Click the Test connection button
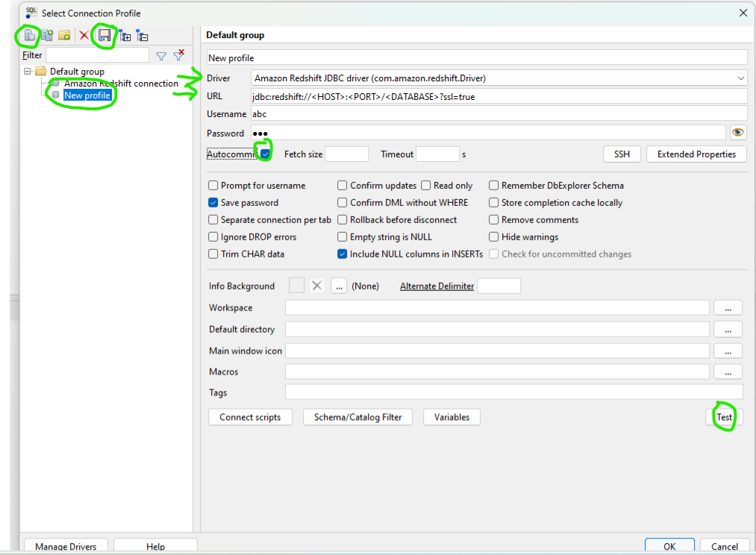 tap(724, 417)
